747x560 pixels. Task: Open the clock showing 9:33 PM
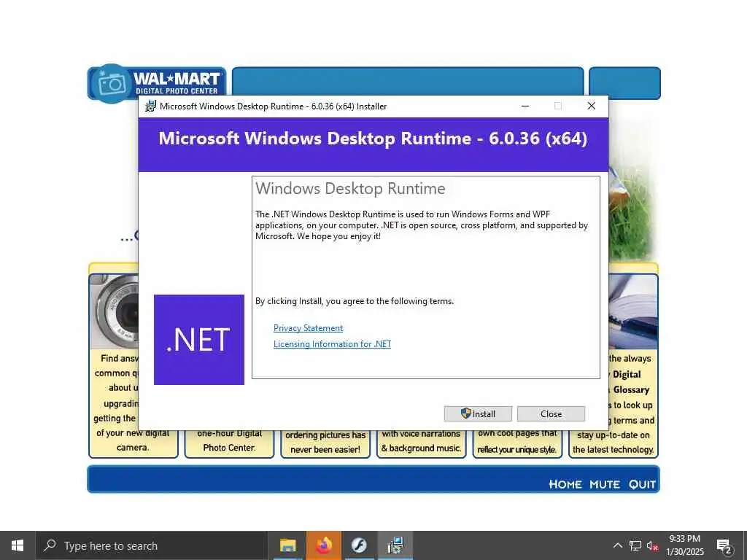pos(684,545)
